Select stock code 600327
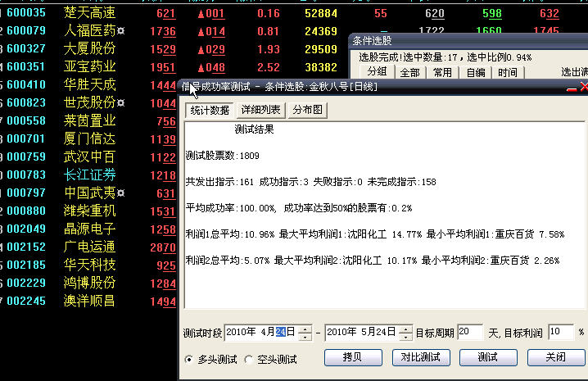The image size is (588, 381). click(x=26, y=48)
